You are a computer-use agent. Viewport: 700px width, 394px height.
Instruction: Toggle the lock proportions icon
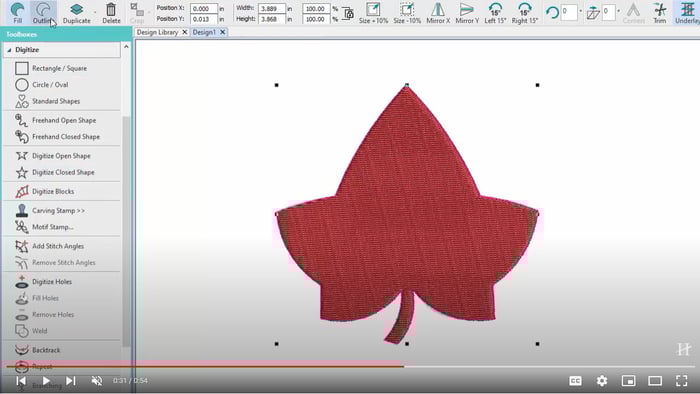tap(348, 14)
